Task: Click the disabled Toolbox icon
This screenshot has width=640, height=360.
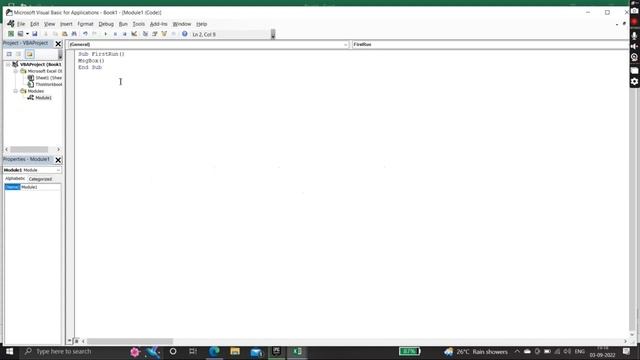Action: 173,34
